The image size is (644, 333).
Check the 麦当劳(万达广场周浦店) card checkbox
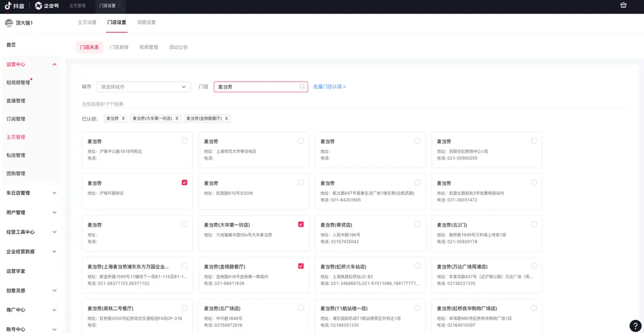534,266
